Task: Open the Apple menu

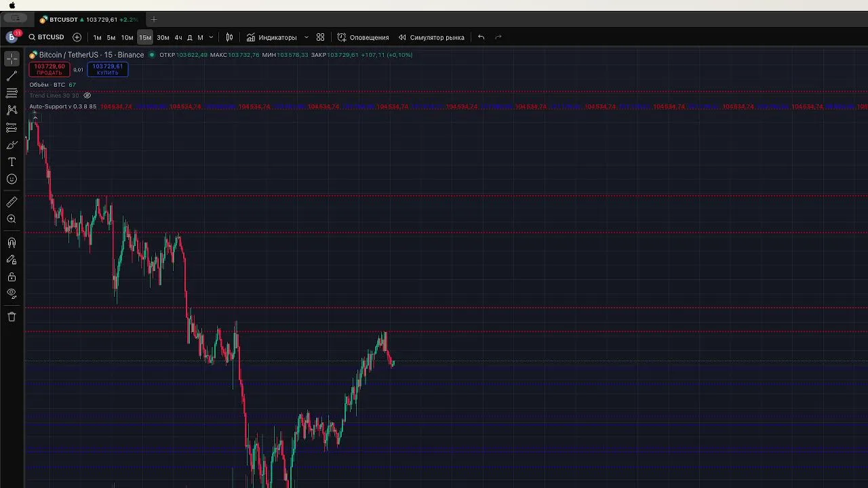Action: point(12,5)
